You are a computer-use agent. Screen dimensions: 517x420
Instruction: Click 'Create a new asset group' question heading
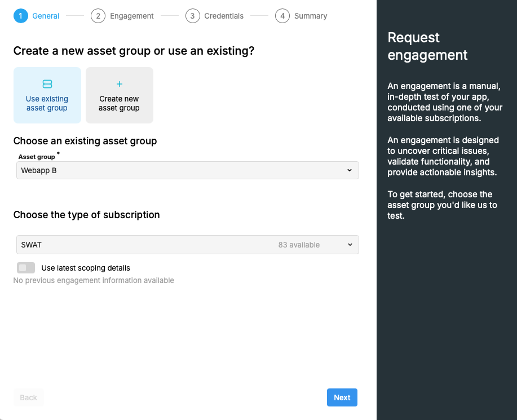tap(134, 51)
